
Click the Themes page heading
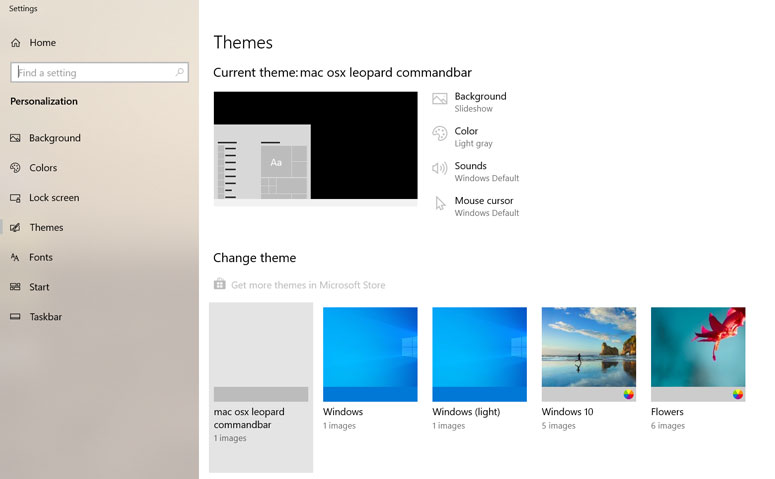pos(243,43)
